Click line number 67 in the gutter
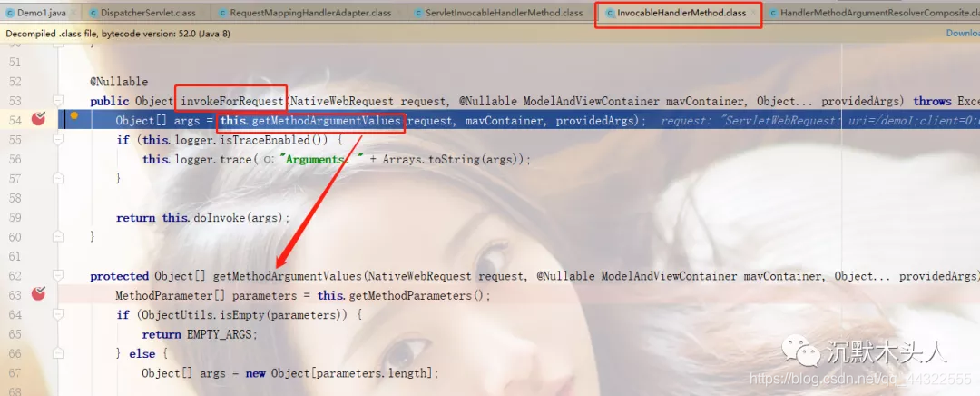980x396 pixels. 15,373
